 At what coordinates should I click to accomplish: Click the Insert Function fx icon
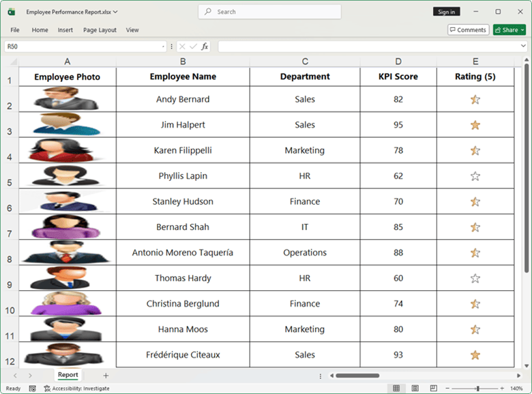pos(205,46)
